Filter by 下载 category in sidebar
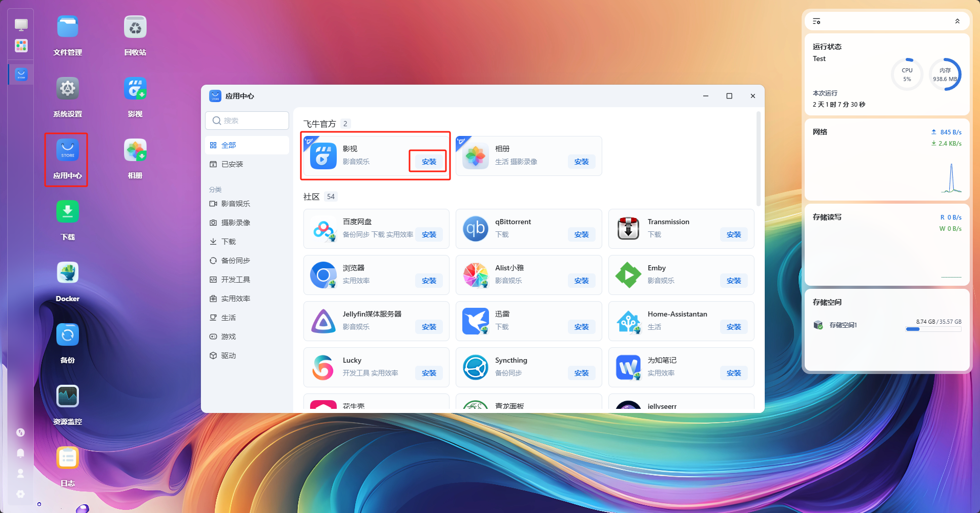This screenshot has width=980, height=513. (x=247, y=242)
